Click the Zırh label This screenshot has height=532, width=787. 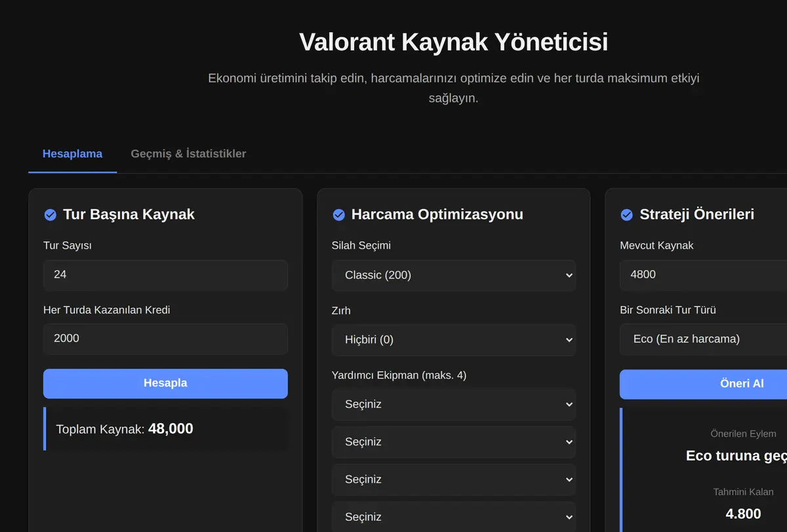tap(341, 310)
